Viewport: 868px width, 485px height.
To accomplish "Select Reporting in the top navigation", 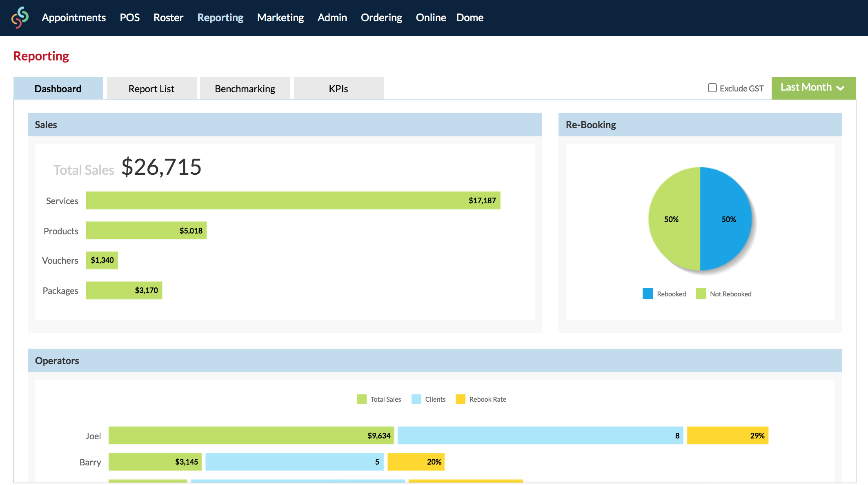I will tap(220, 18).
